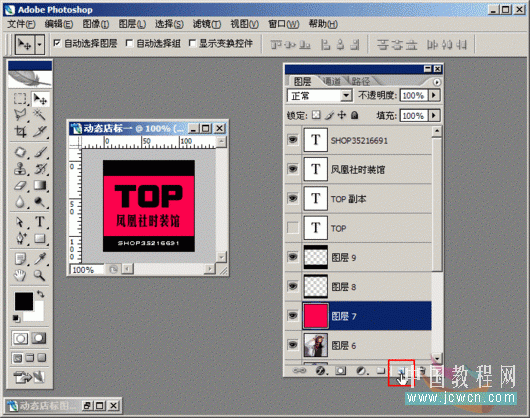This screenshot has width=530, height=418.
Task: Open the Layers panel options menu arrow
Action: coord(437,82)
